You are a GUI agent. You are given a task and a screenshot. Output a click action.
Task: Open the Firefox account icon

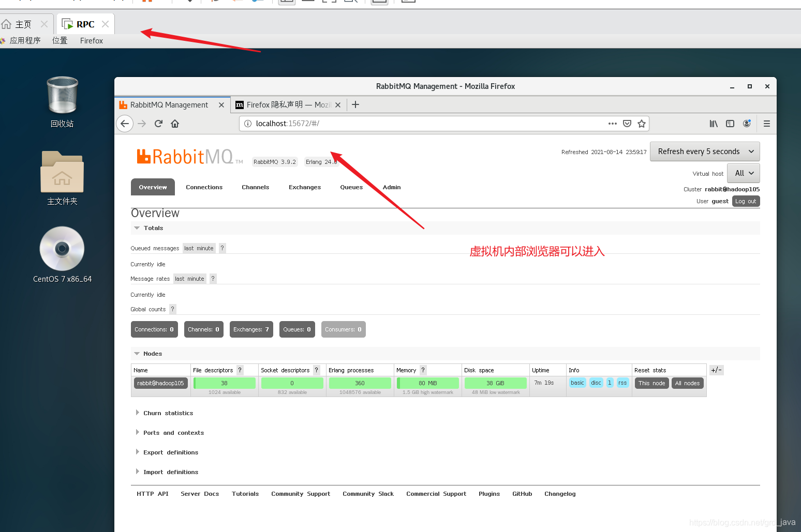(747, 124)
